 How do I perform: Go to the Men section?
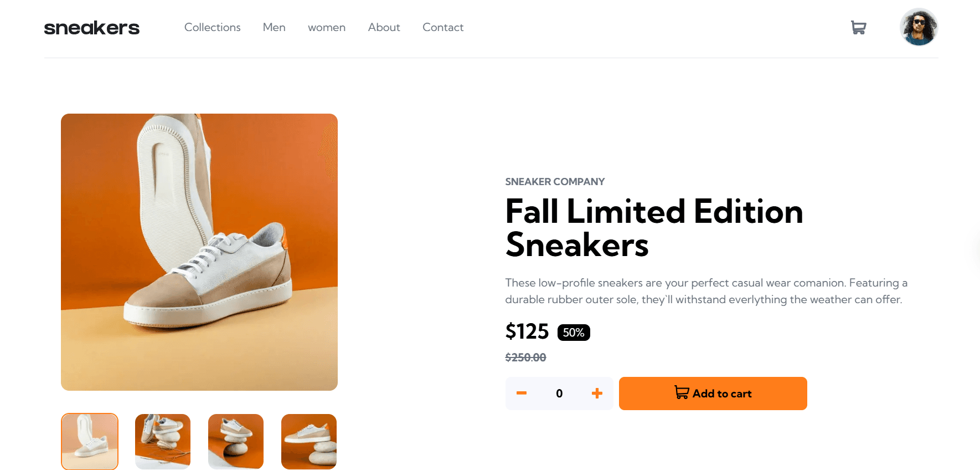click(x=274, y=27)
